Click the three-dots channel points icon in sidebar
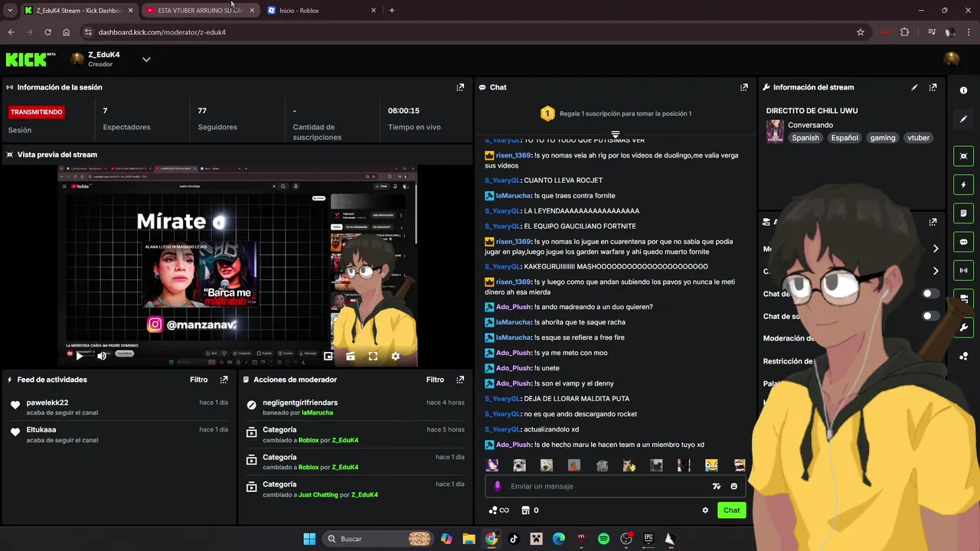Image resolution: width=980 pixels, height=551 pixels. pyautogui.click(x=963, y=357)
